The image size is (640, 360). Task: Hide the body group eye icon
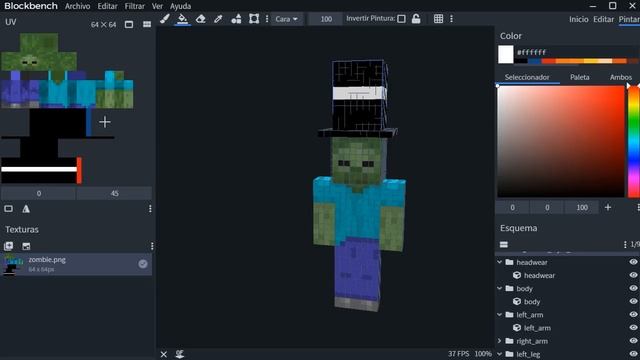pos(633,289)
